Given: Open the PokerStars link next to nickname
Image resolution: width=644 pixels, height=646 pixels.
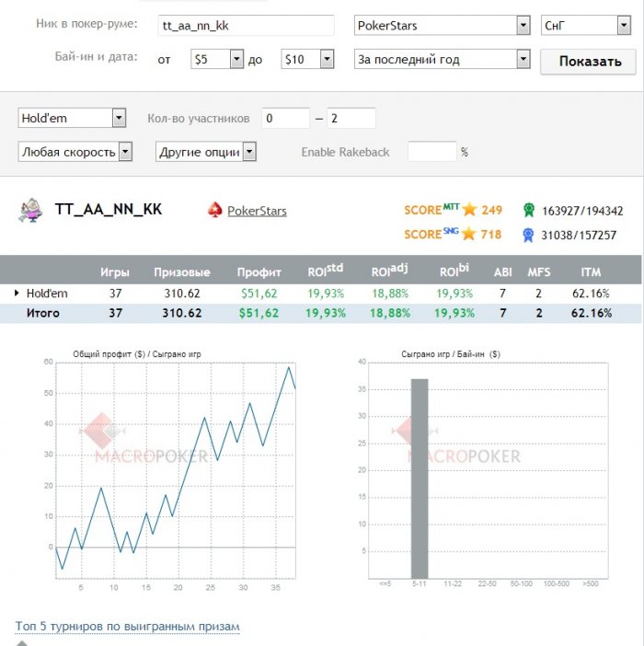Looking at the screenshot, I should 257,211.
